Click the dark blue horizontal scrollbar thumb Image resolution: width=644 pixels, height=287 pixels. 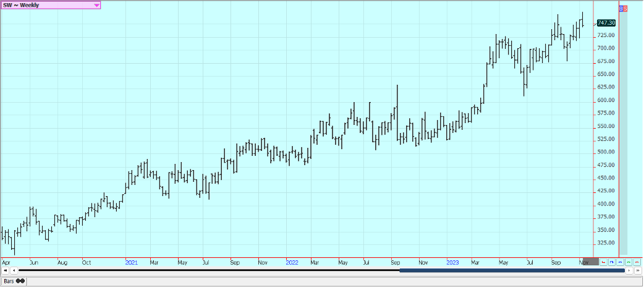click(x=512, y=270)
